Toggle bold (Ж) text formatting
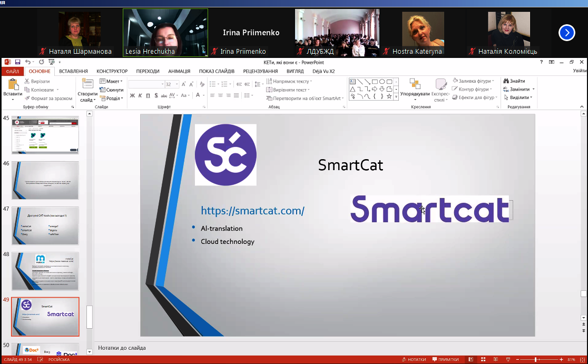The image size is (588, 364). tap(132, 95)
